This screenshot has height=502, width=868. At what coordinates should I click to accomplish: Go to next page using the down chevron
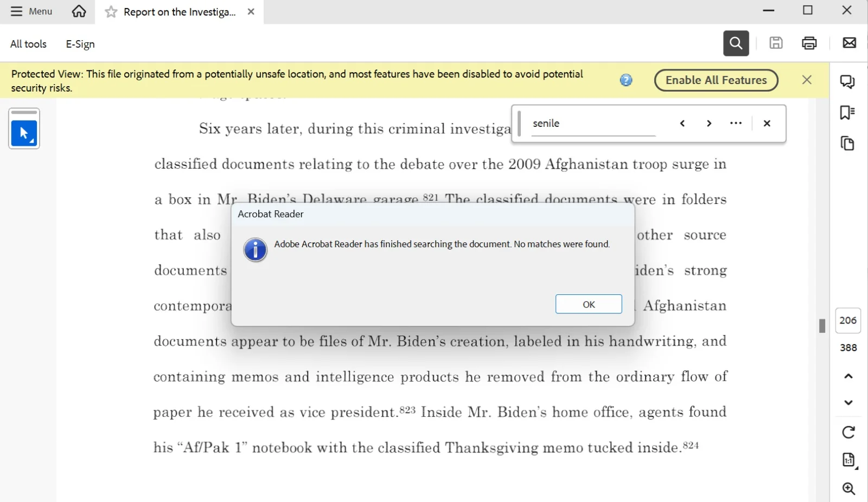848,402
